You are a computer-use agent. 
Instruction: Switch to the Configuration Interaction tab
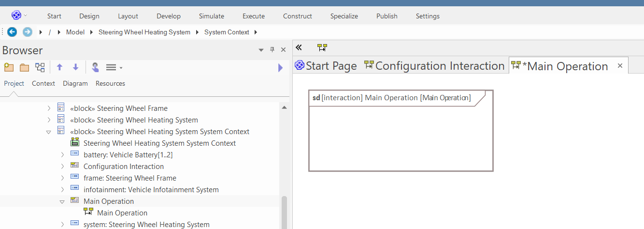tap(434, 66)
